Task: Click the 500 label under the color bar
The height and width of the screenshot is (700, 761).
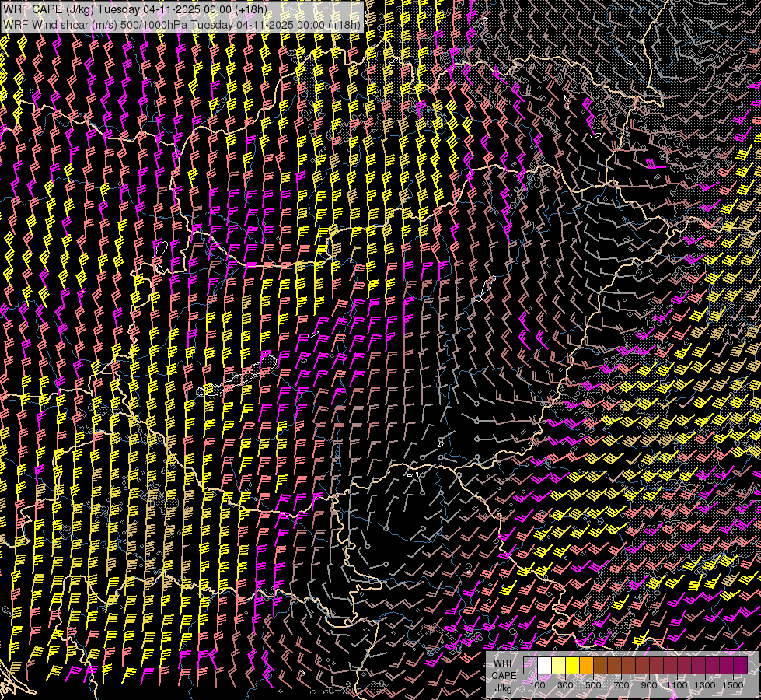Action: [x=593, y=684]
